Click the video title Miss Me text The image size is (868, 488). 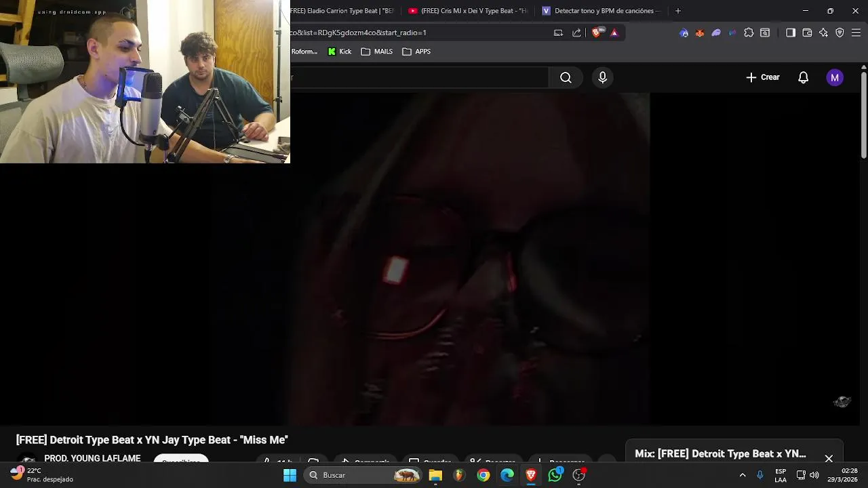click(x=152, y=440)
